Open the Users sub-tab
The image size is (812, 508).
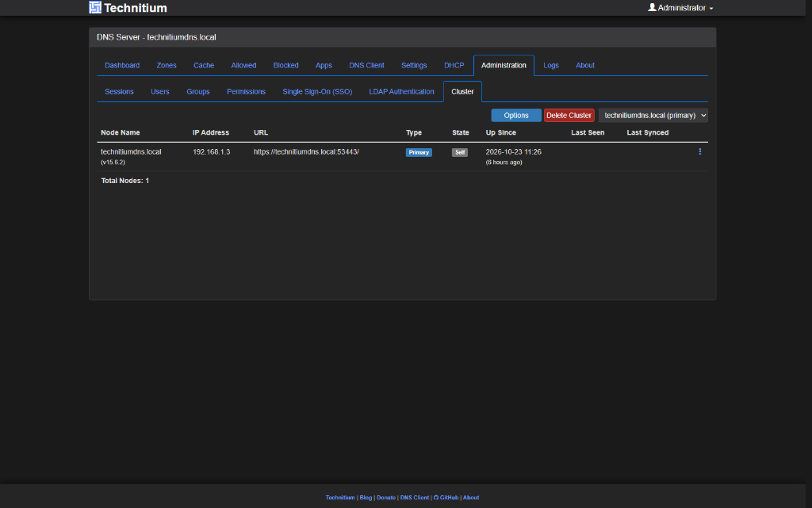point(159,92)
